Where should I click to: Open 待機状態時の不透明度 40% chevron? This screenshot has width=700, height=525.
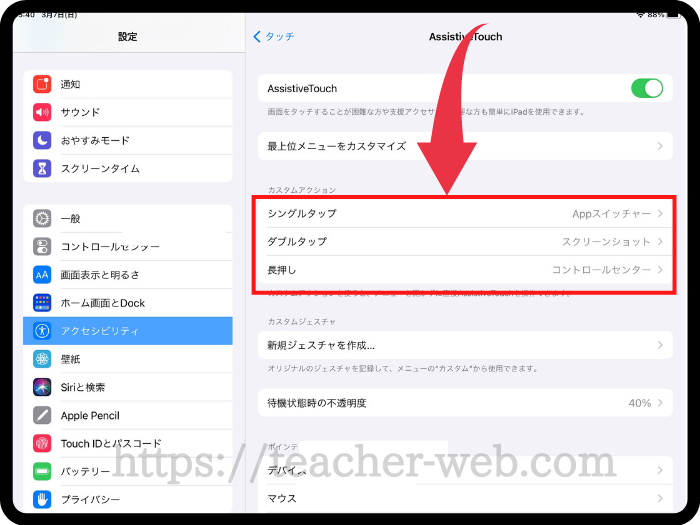point(660,403)
